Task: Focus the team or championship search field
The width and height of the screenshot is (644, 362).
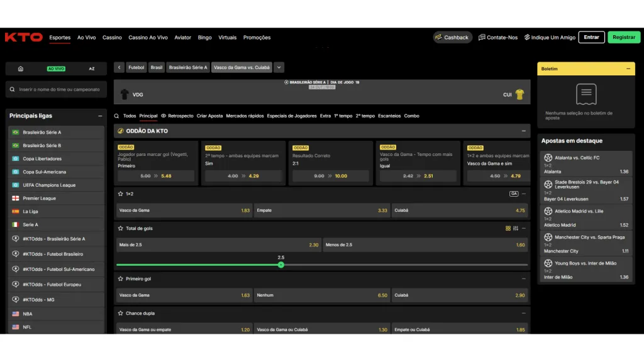Action: click(56, 89)
